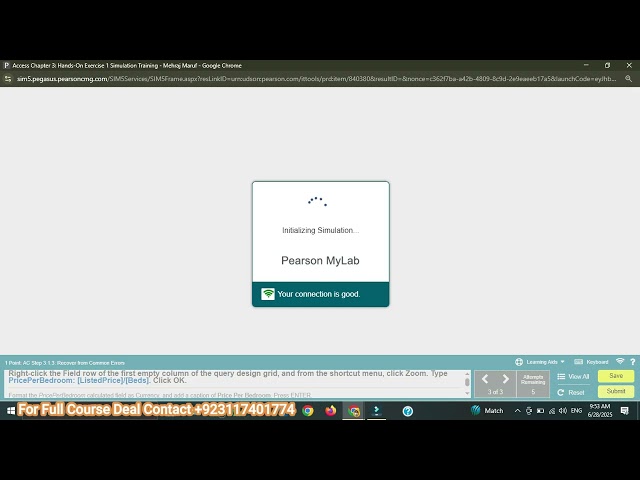Click the network icon in system tray
The height and width of the screenshot is (480, 640).
tap(552, 411)
